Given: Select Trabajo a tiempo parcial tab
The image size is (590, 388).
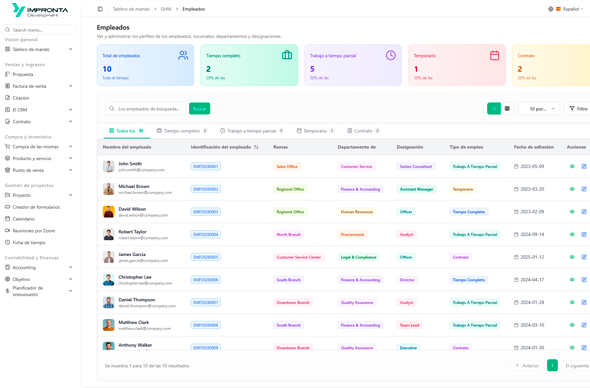Looking at the screenshot, I should click(252, 131).
